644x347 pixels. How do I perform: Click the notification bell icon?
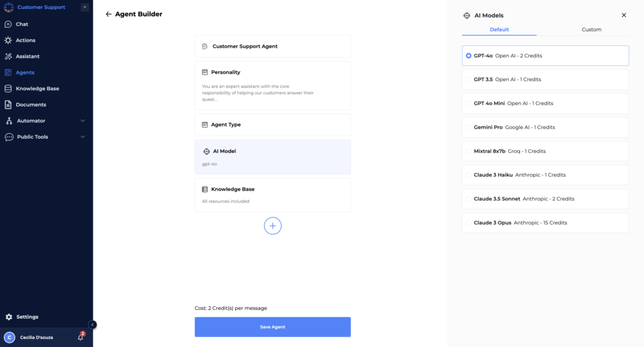(x=80, y=337)
